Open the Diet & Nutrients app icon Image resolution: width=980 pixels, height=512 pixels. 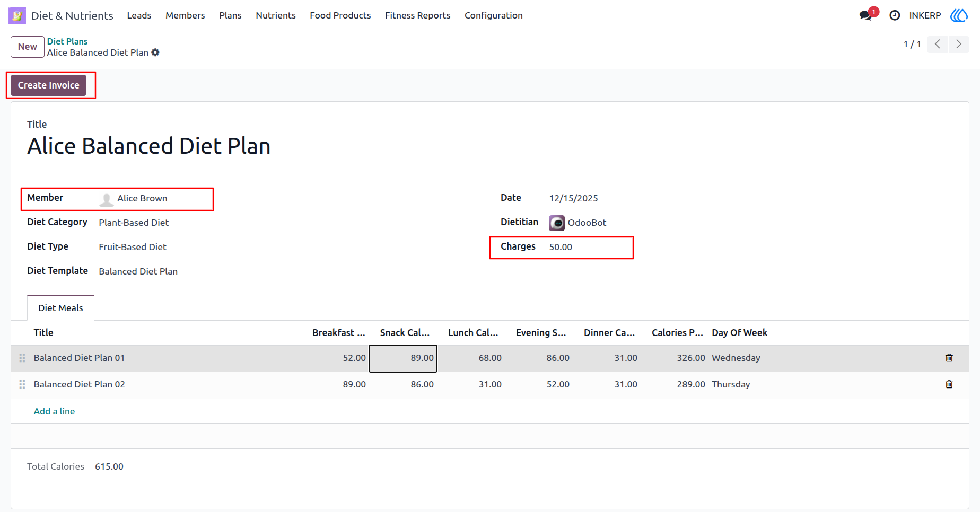[17, 15]
